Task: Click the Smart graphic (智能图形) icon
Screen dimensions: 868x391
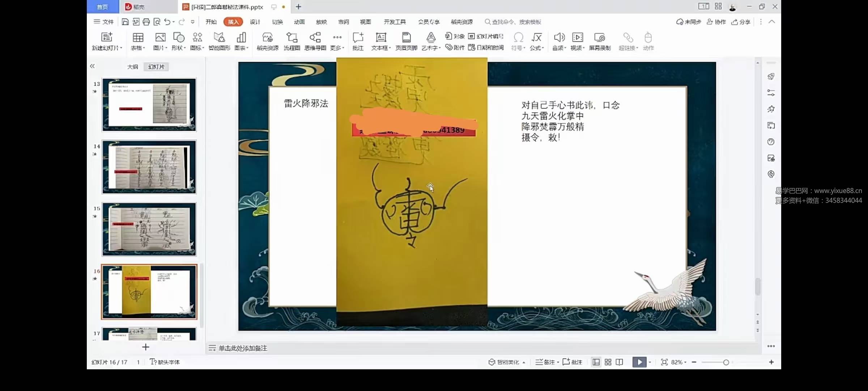Action: point(219,38)
